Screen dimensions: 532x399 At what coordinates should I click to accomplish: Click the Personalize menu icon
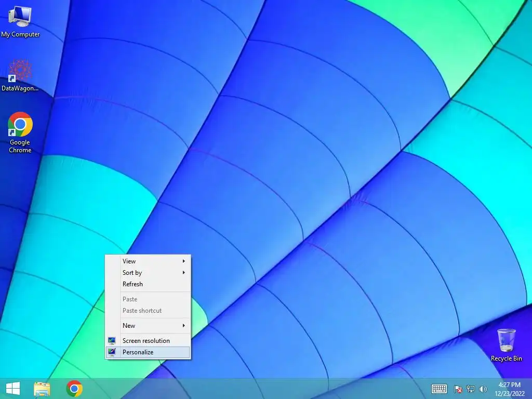coord(112,352)
